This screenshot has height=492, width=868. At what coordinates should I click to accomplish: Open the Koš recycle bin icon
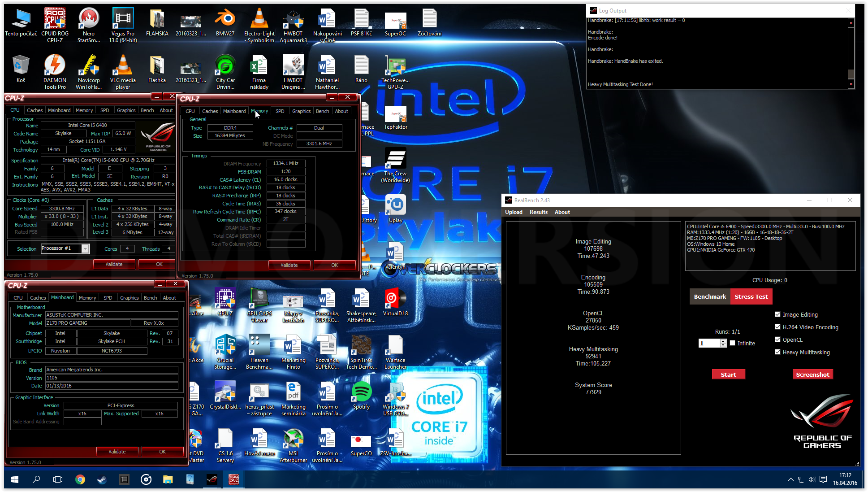click(21, 69)
